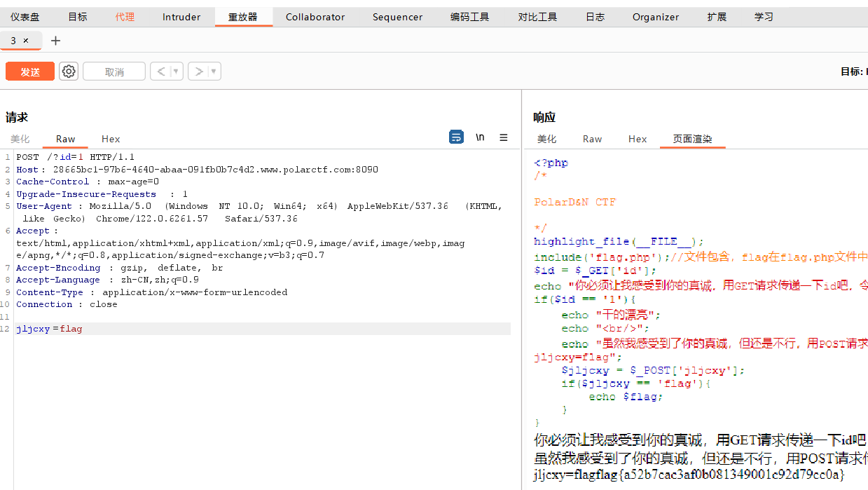This screenshot has width=868, height=490.
Task: Click the Accept-Language header line
Action: coord(107,280)
